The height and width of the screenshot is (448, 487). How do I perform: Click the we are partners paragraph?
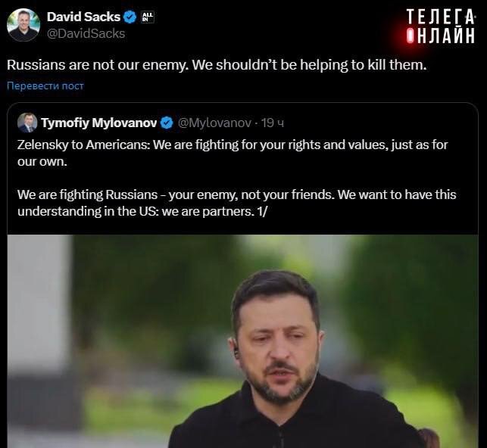tap(236, 203)
